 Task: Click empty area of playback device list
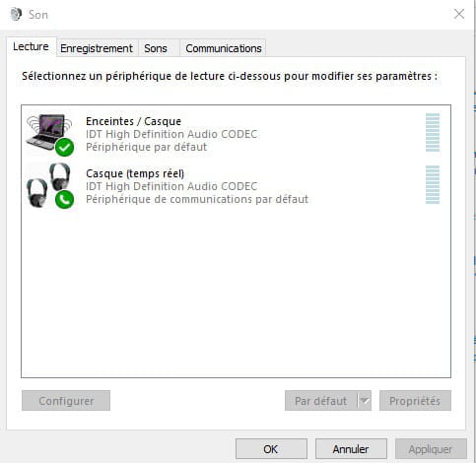click(x=236, y=293)
